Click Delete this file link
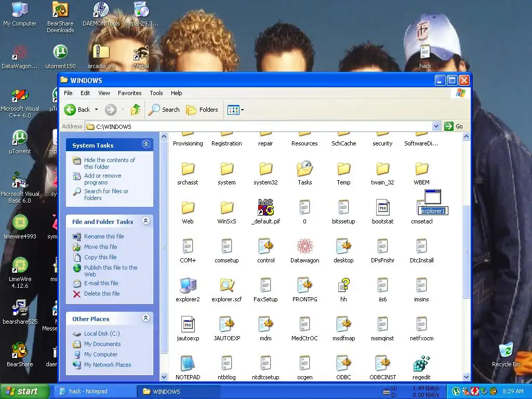 coord(102,294)
